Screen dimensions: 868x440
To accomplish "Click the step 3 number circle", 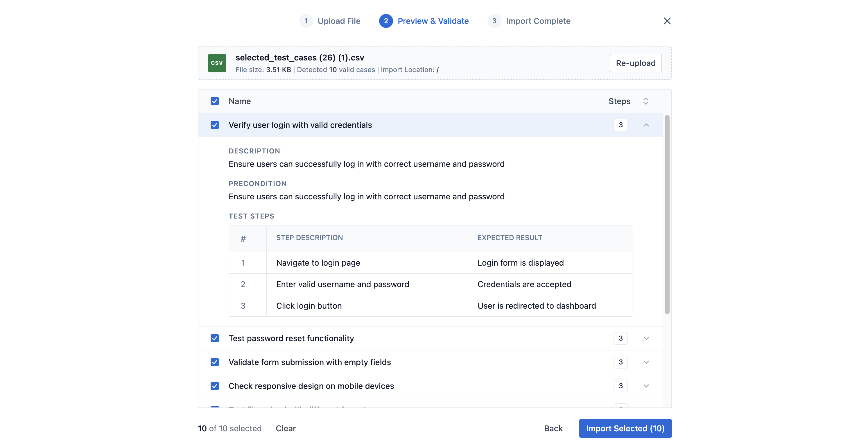I will pos(494,21).
